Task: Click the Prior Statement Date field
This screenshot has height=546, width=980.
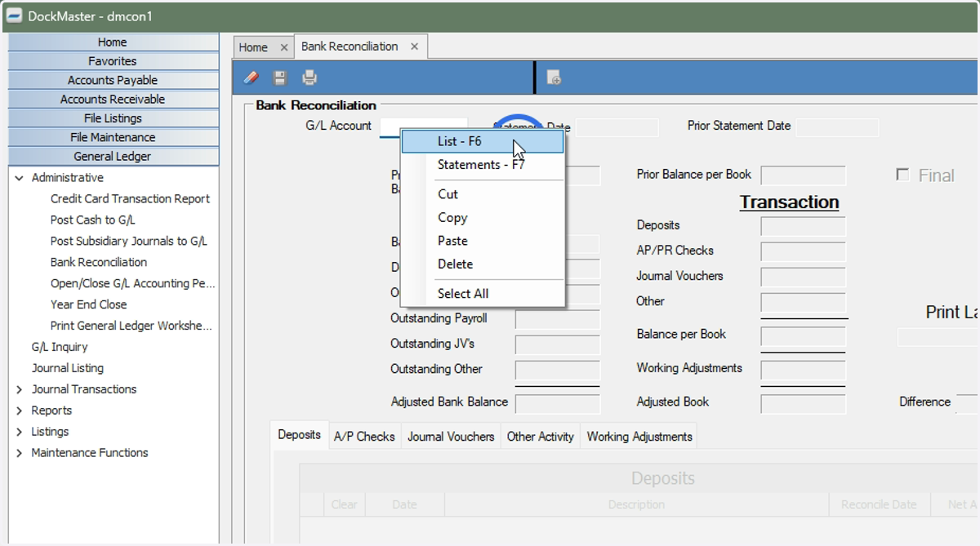Action: click(837, 127)
